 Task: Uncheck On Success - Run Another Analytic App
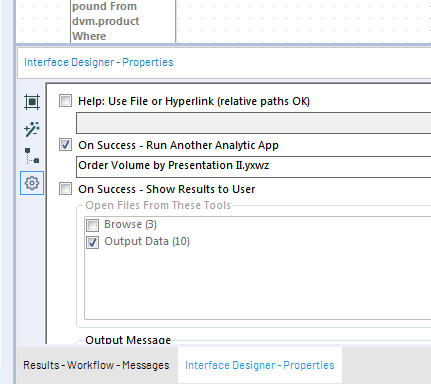pos(65,145)
